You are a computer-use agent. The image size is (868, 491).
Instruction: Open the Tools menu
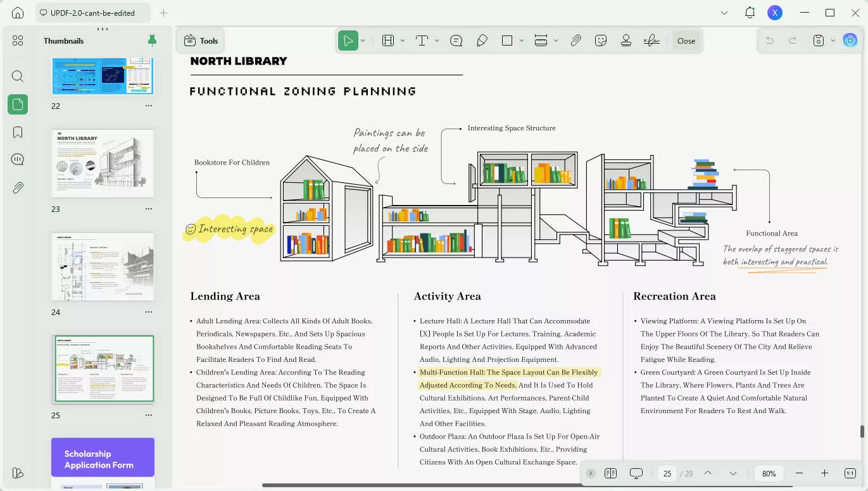pos(200,40)
